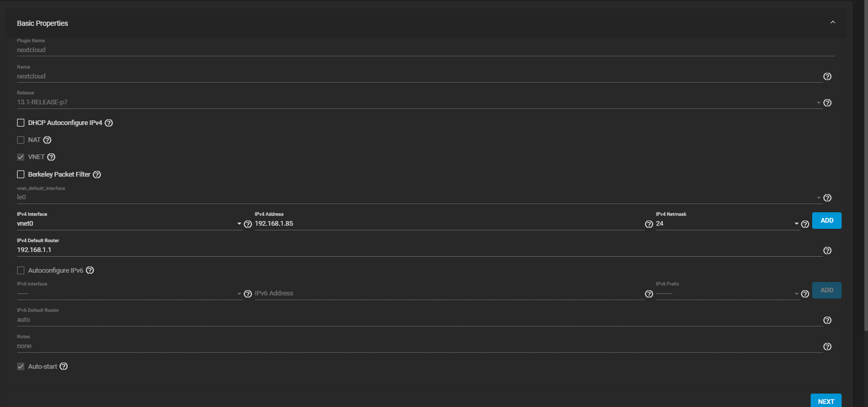This screenshot has height=407, width=868.
Task: Click the NEXT button
Action: [826, 401]
